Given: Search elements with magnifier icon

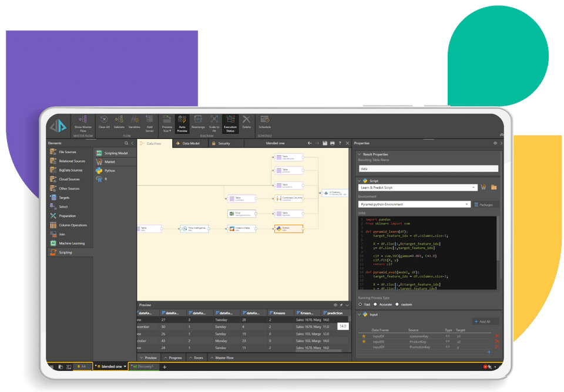Looking at the screenshot, I should (126, 143).
